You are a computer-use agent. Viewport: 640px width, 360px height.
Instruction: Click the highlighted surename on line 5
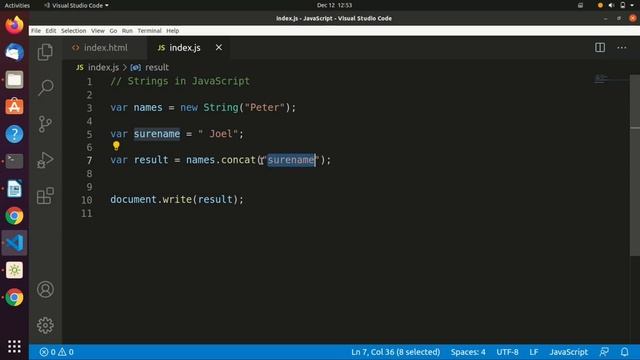[x=157, y=134]
